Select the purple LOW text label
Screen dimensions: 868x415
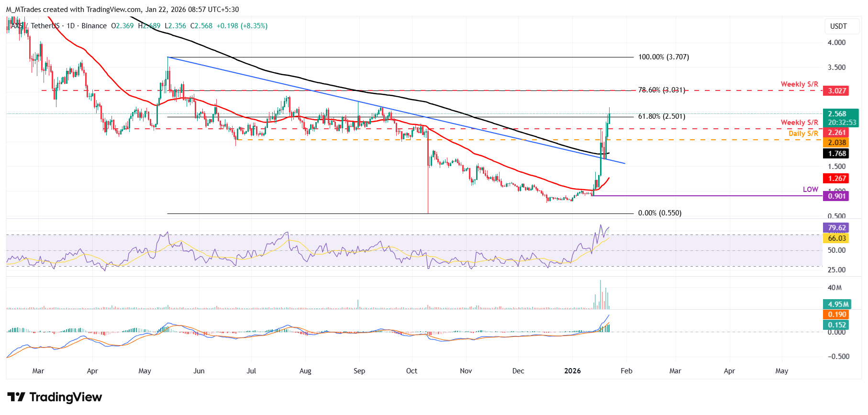810,190
